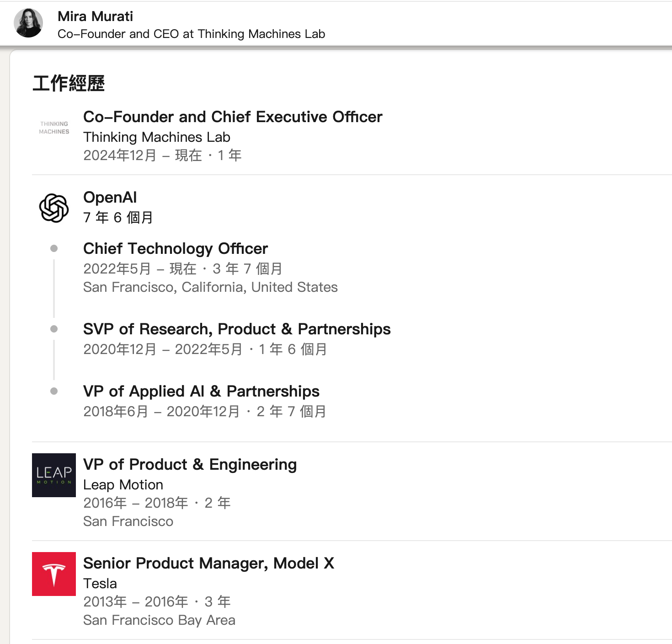Open the Thinking Machines Lab company name
The height and width of the screenshot is (644, 672).
coord(156,137)
